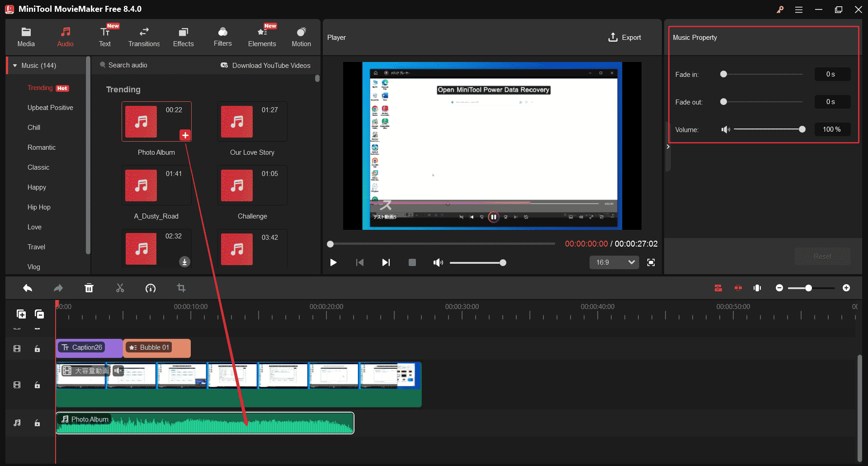Download the 02:32 music track

click(185, 262)
